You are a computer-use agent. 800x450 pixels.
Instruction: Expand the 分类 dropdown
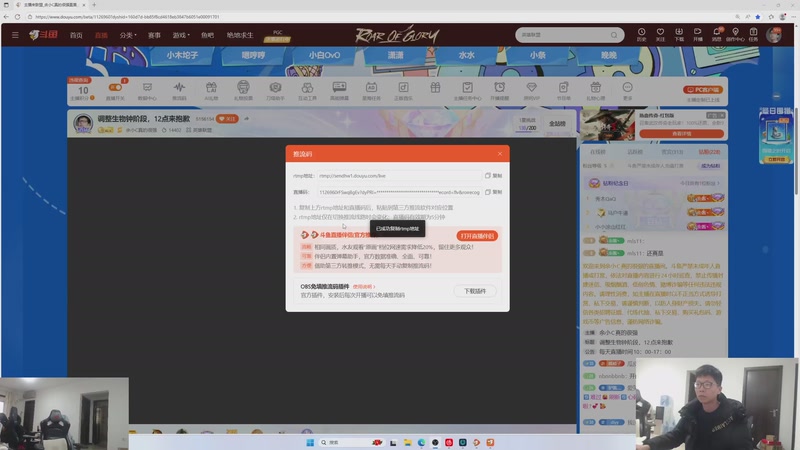coord(128,35)
